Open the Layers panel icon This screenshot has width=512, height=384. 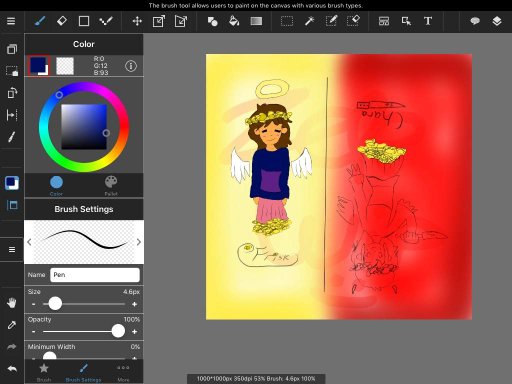point(497,21)
